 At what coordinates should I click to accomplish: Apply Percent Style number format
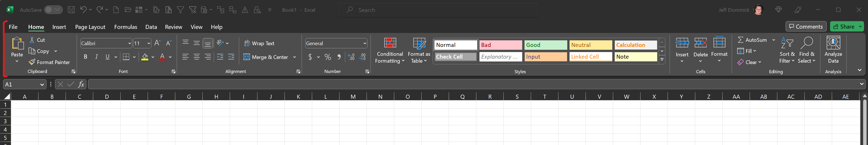(328, 57)
